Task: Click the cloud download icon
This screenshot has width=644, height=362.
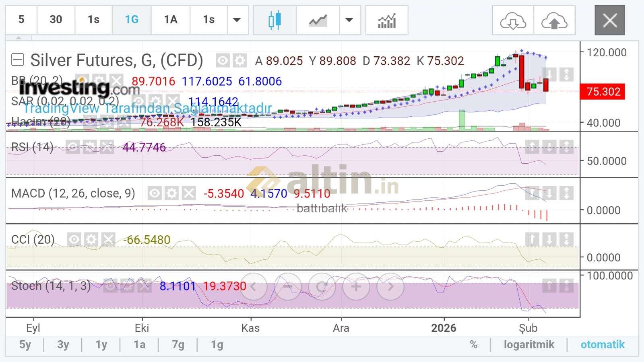Action: coord(513,21)
